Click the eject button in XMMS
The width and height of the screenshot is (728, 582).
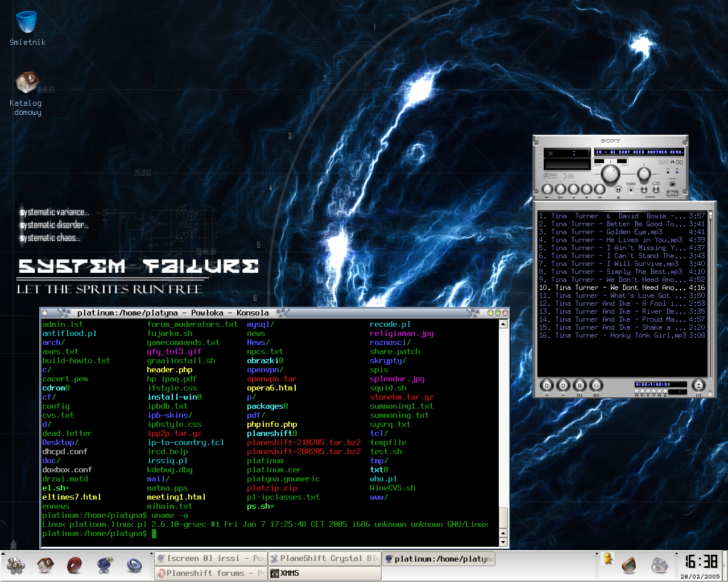pos(618,190)
